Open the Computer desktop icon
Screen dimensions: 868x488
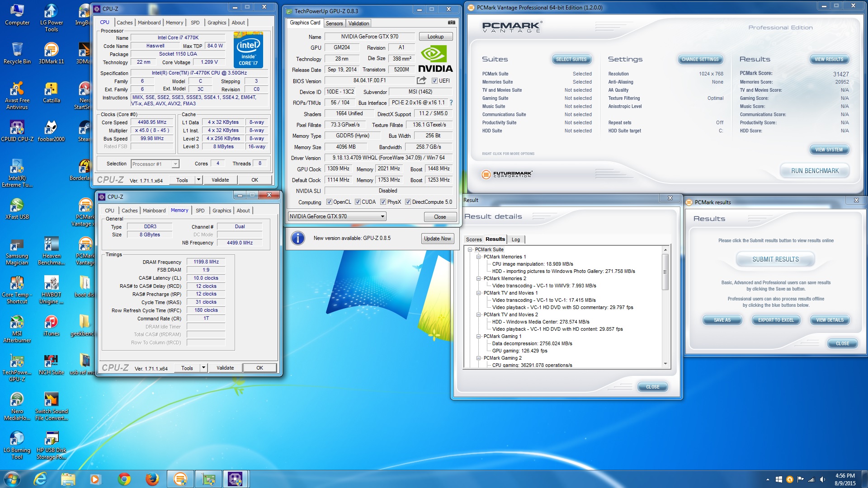[17, 15]
